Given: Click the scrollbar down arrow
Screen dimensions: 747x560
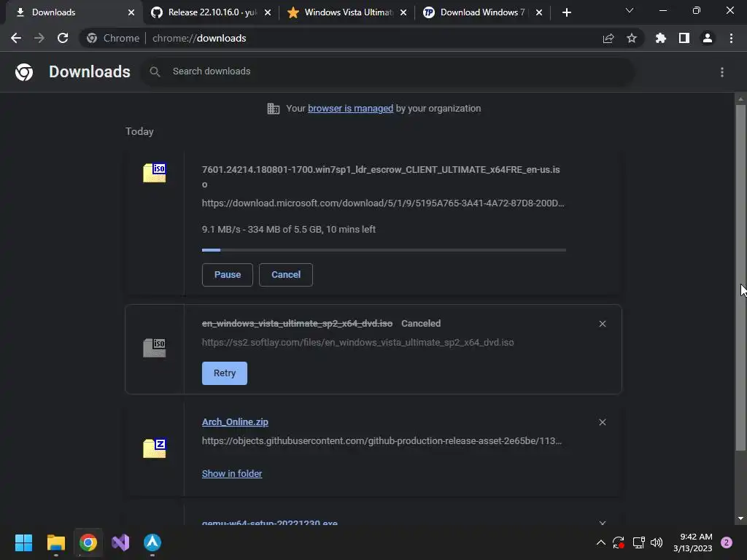Looking at the screenshot, I should pyautogui.click(x=740, y=518).
